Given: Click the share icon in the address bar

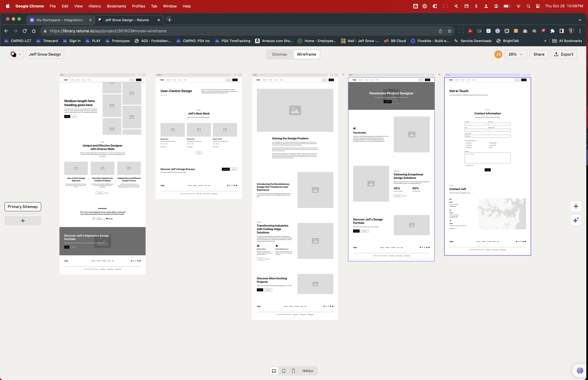Looking at the screenshot, I should [x=440, y=31].
